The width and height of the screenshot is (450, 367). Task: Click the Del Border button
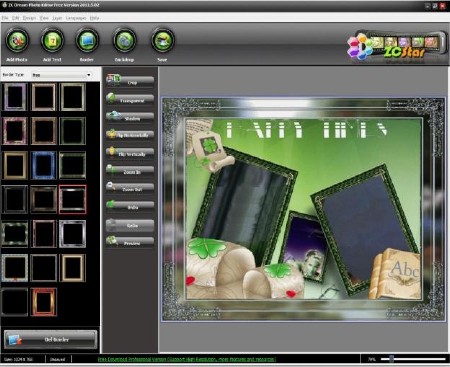(x=51, y=339)
